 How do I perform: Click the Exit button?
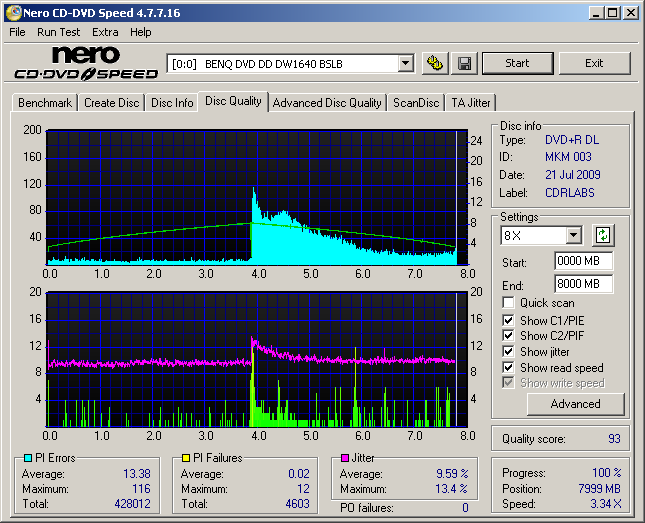[x=594, y=63]
